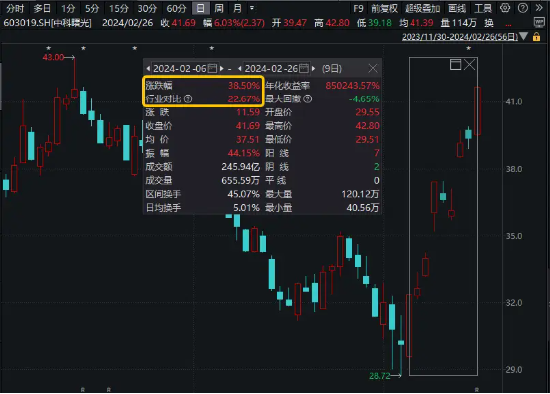Step end date 2024-02-26 forward
Image resolution: width=550 pixels, height=394 pixels.
coord(313,68)
